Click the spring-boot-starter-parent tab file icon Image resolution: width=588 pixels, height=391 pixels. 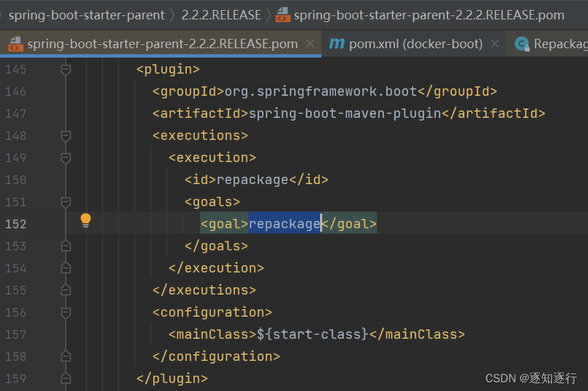[16, 44]
